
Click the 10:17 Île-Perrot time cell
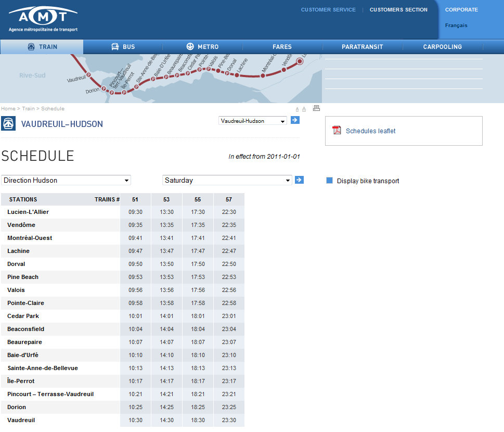pyautogui.click(x=135, y=381)
